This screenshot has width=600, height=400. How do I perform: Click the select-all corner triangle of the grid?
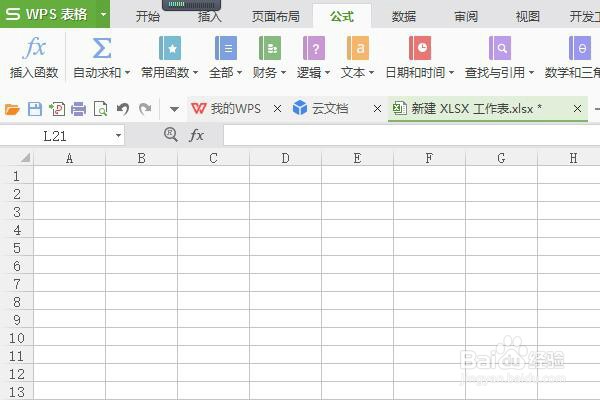[x=25, y=157]
